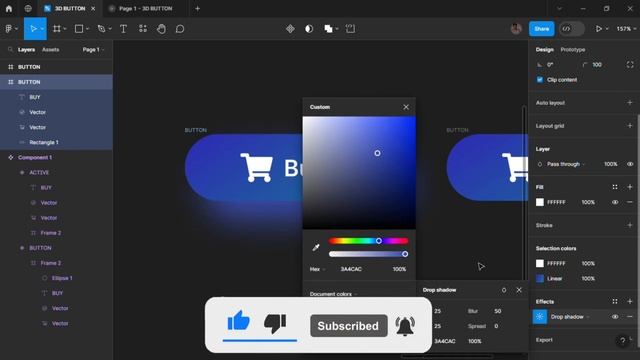The image size is (640, 360).
Task: Close the Drop shadow panel
Action: click(519, 290)
